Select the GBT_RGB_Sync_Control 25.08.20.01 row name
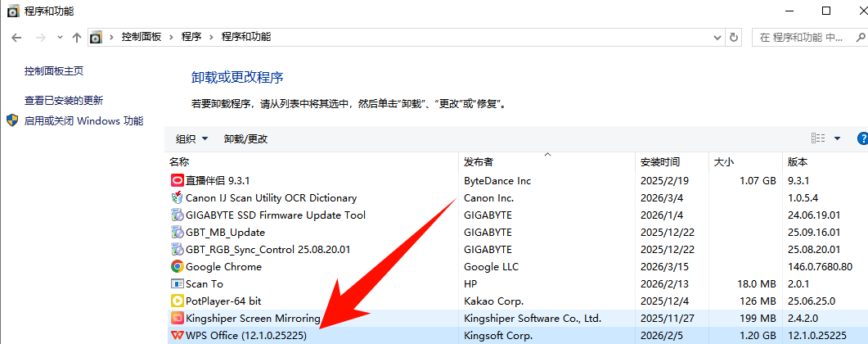Viewport: 868px width, 344px height. [x=268, y=249]
